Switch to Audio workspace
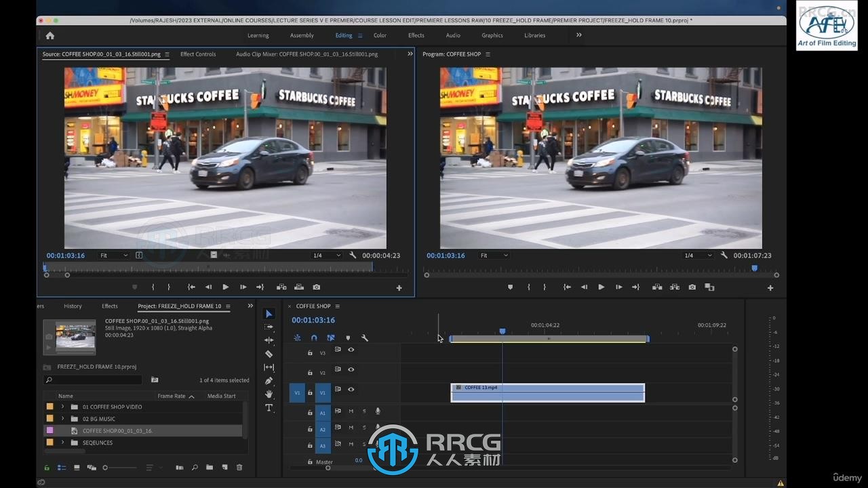The width and height of the screenshot is (868, 488). (x=453, y=35)
